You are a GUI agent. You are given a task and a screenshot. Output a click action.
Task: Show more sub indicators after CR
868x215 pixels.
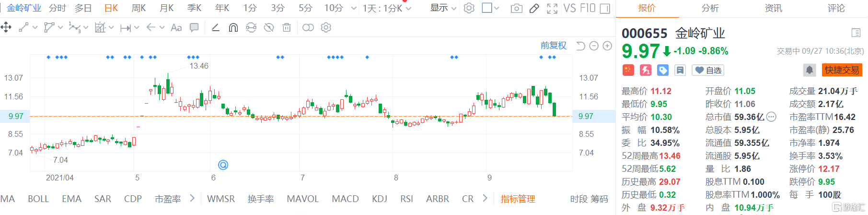[x=485, y=198]
